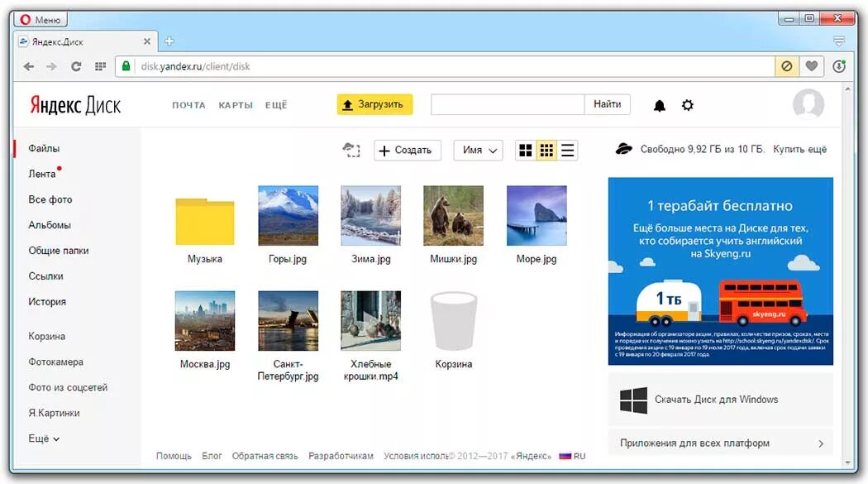Screen dimensions: 868x484
Task: Click the user profile avatar
Action: coord(808,105)
